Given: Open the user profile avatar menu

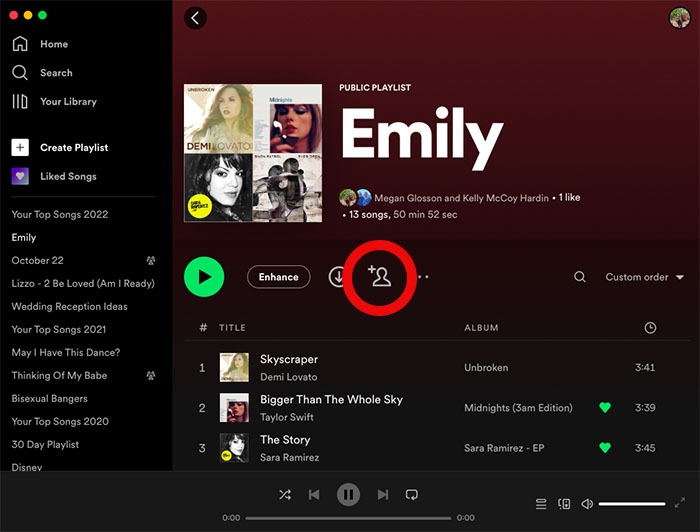Looking at the screenshot, I should click(x=679, y=18).
